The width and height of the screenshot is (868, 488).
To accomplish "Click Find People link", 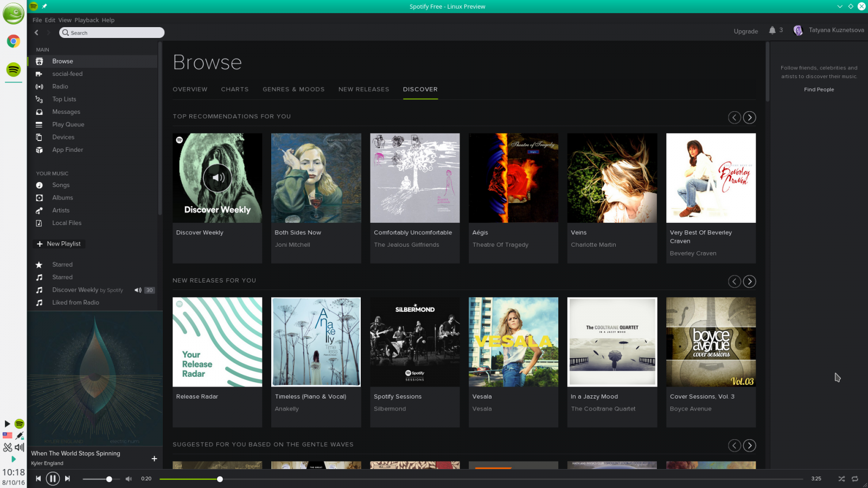I will tap(819, 89).
